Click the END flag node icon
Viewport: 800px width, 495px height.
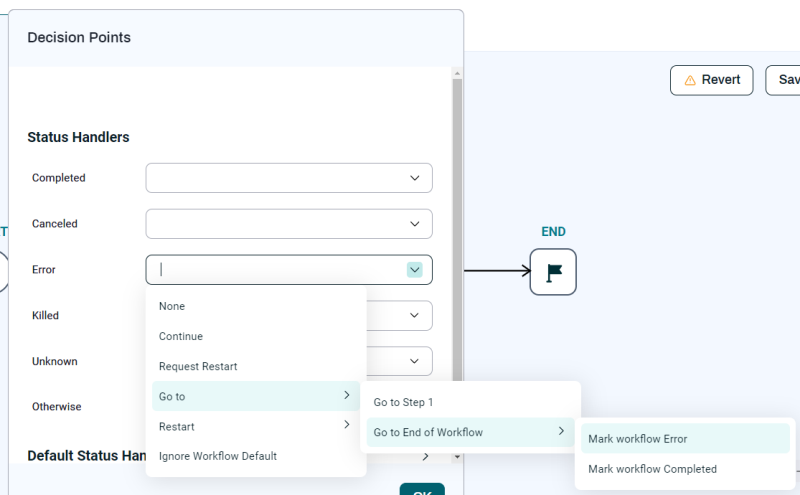pyautogui.click(x=553, y=272)
